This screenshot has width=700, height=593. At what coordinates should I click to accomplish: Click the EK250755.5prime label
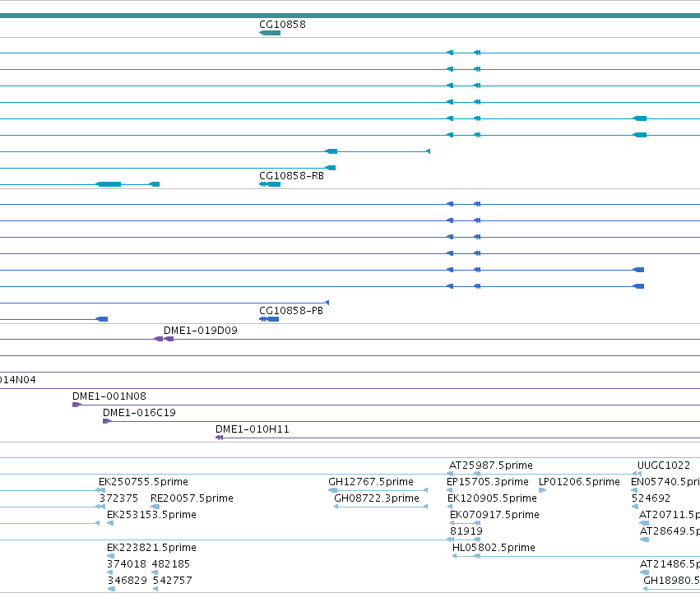pos(143,482)
